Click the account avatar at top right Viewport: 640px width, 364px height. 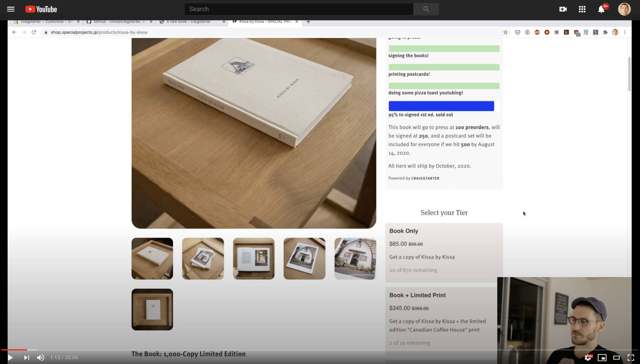pyautogui.click(x=624, y=9)
